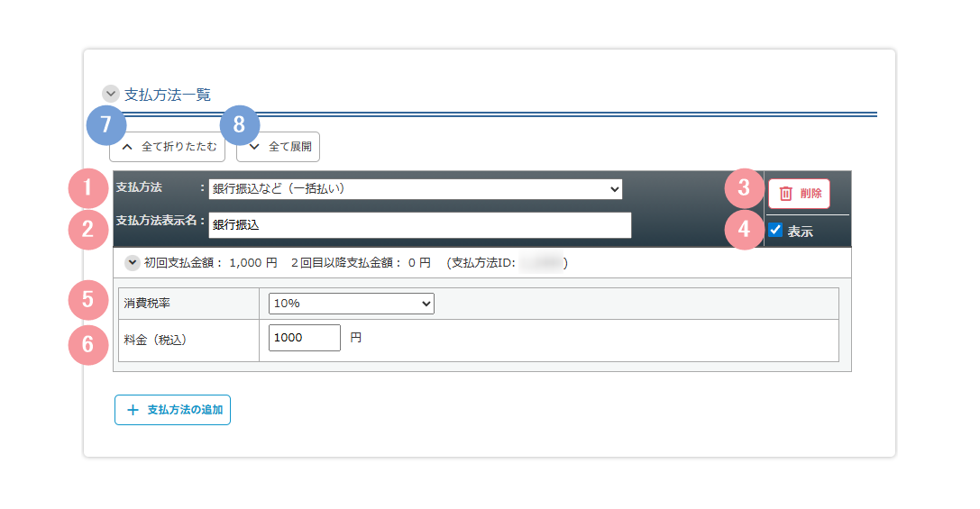Open the 消費税率 10% dropdown
The image size is (980, 509).
click(351, 304)
